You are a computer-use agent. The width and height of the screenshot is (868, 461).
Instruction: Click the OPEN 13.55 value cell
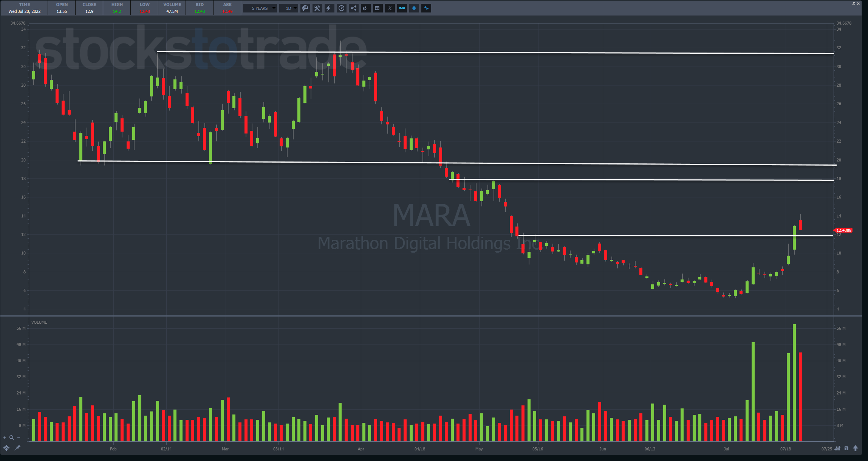[62, 8]
